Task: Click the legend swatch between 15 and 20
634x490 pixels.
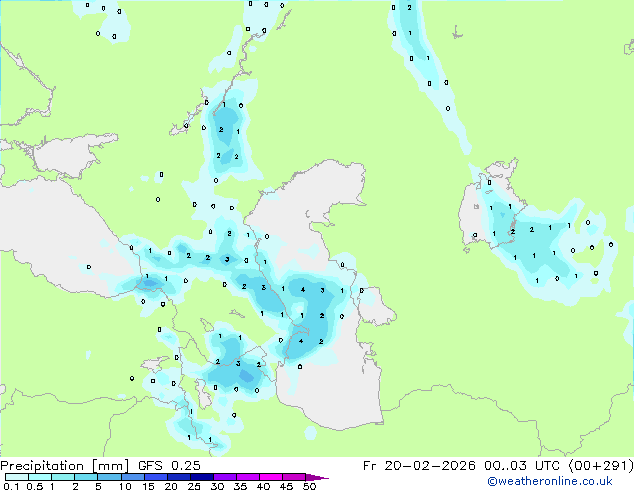Action: tap(156, 477)
